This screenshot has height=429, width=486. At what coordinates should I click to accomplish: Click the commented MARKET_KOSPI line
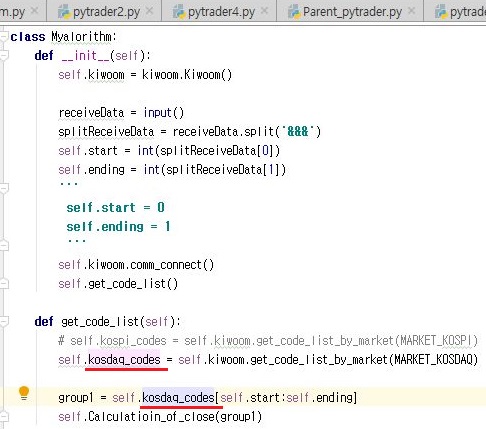(268, 341)
